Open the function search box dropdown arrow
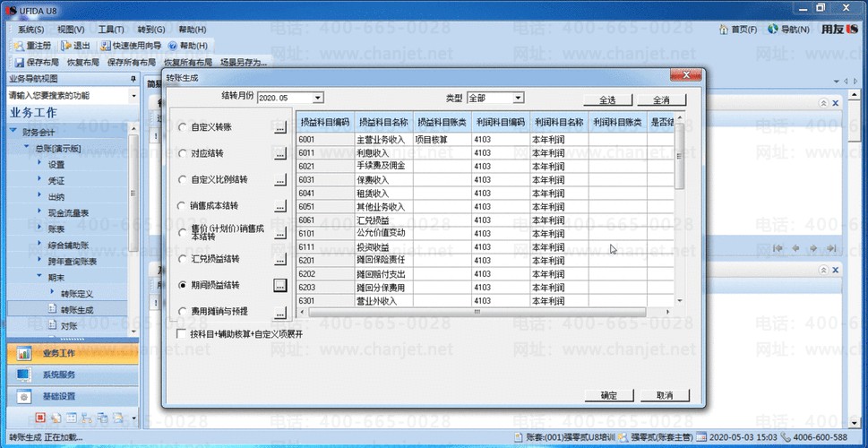Viewport: 868px width, 448px height. pos(133,97)
